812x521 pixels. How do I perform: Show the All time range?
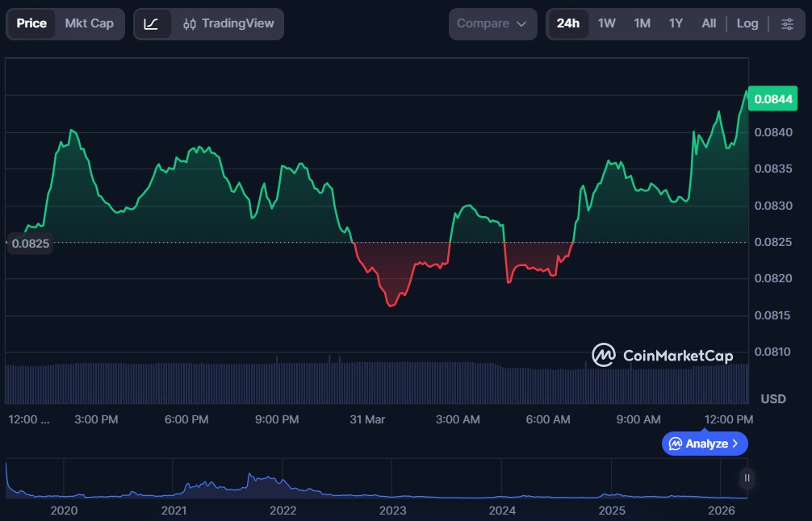709,23
